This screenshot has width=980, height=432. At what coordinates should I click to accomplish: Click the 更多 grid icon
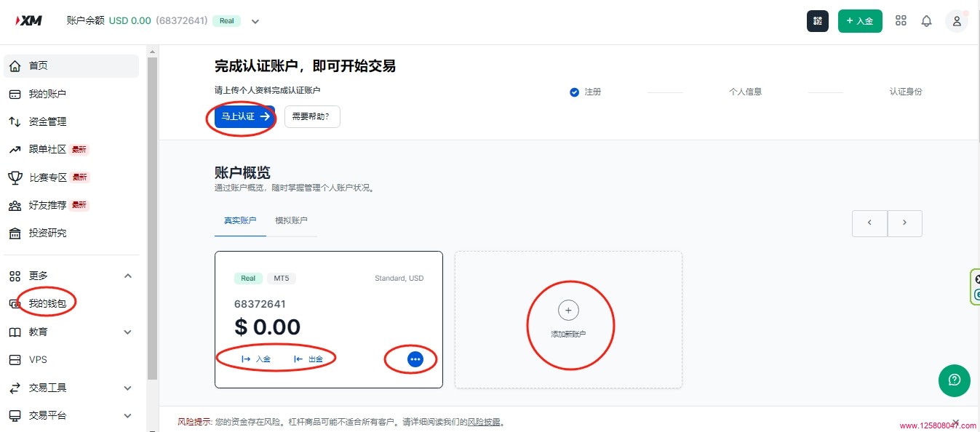15,276
